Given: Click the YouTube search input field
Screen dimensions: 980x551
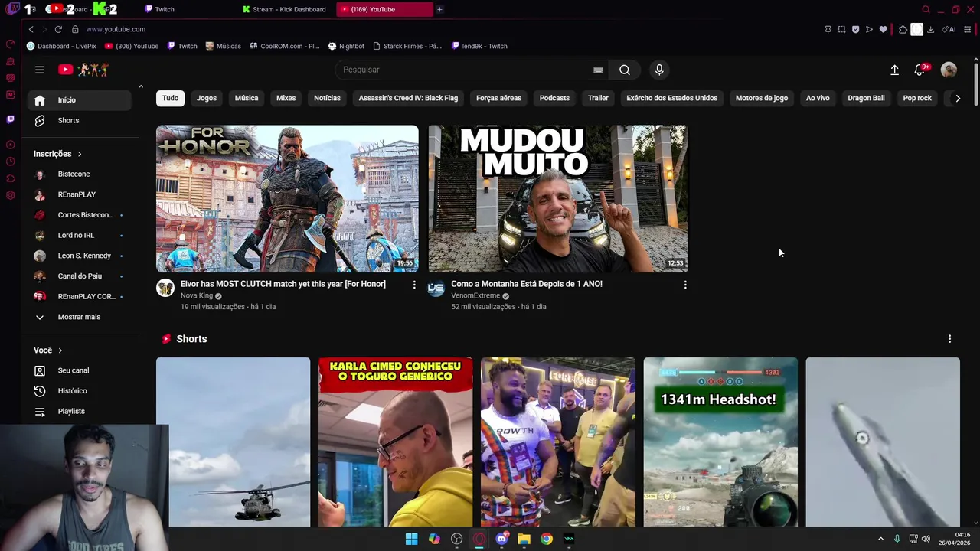Looking at the screenshot, I should pos(464,70).
